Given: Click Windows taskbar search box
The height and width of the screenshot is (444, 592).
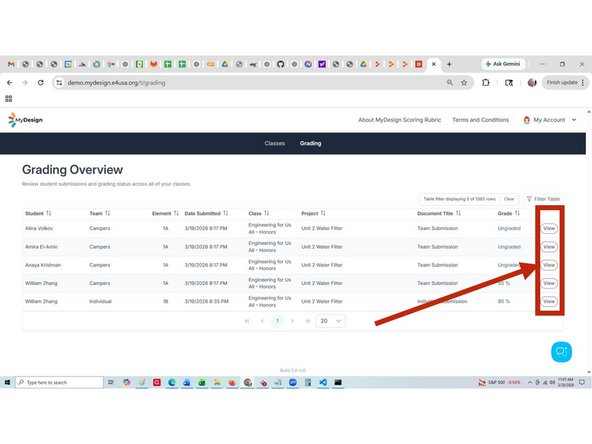Looking at the screenshot, I should pyautogui.click(x=59, y=382).
